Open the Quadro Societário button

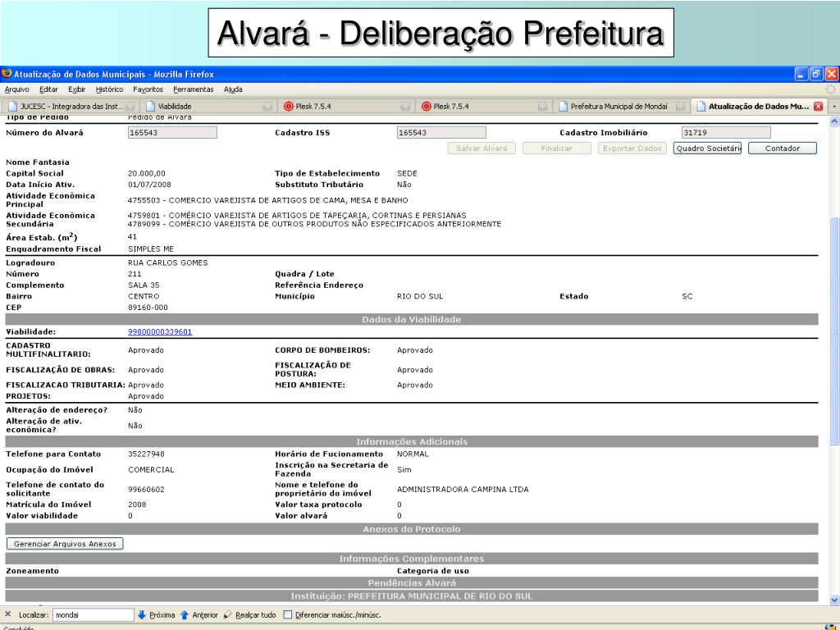[x=708, y=148]
